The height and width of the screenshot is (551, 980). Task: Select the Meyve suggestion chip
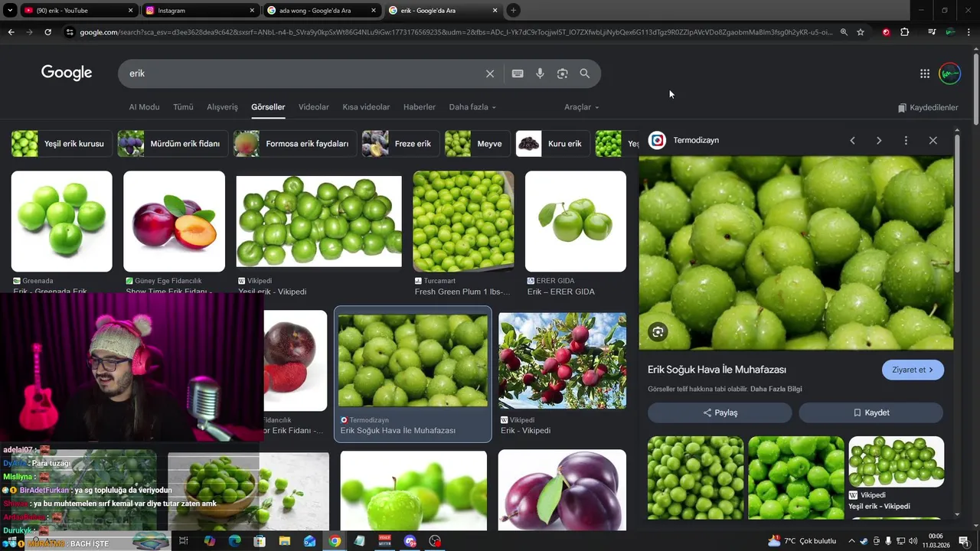(x=477, y=144)
